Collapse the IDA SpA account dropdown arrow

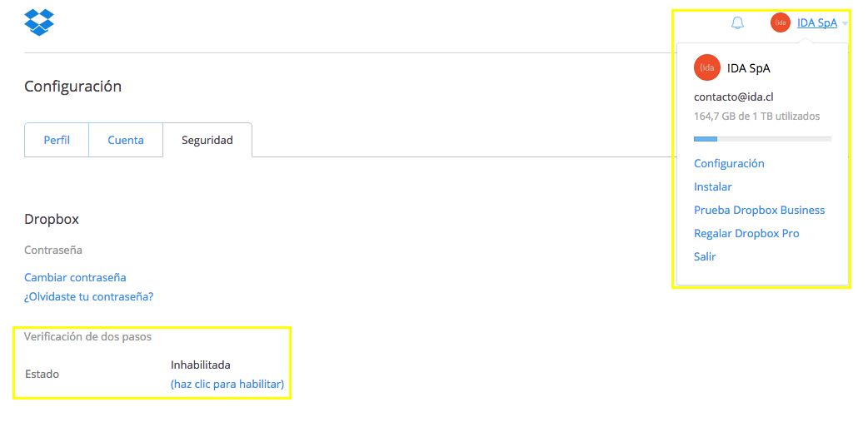845,23
